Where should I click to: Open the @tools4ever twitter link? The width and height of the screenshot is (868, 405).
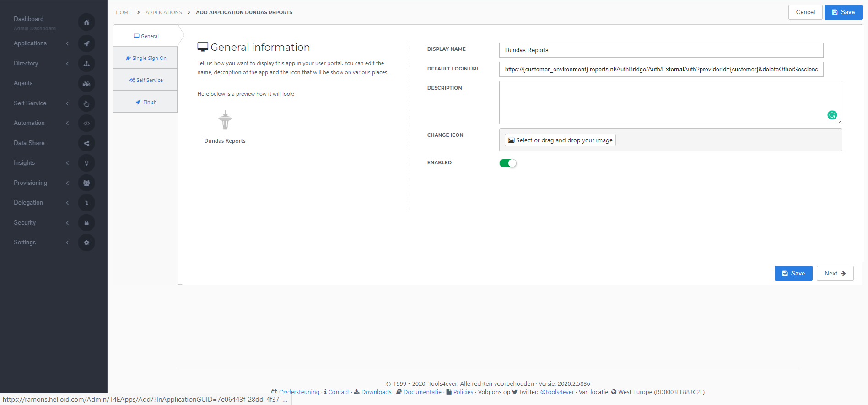[x=557, y=392]
